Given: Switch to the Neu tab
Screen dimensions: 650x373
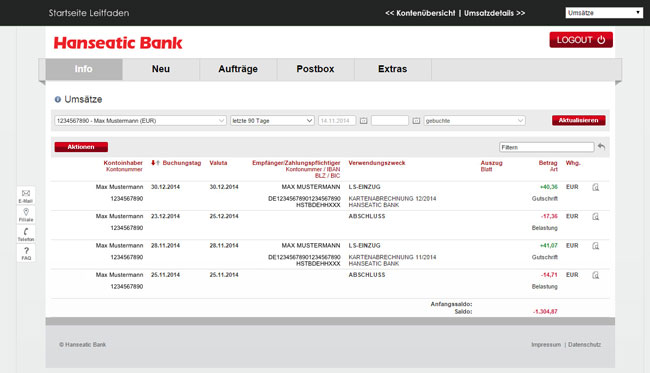Looking at the screenshot, I should (x=161, y=69).
